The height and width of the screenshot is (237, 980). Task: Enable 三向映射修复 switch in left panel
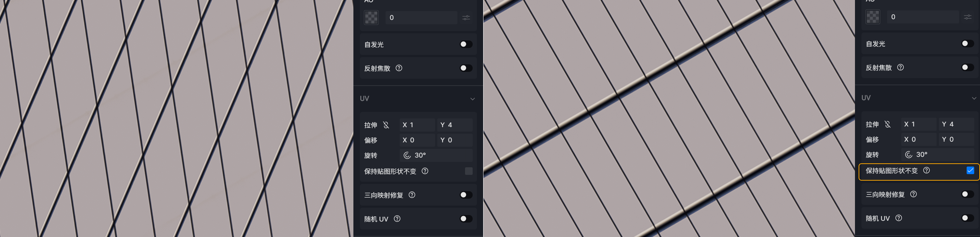(466, 195)
